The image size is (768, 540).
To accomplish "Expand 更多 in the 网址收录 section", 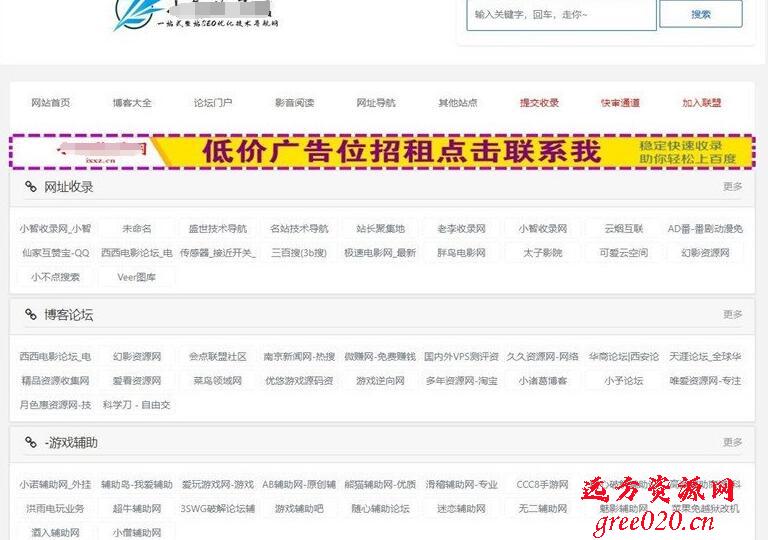I will (733, 187).
